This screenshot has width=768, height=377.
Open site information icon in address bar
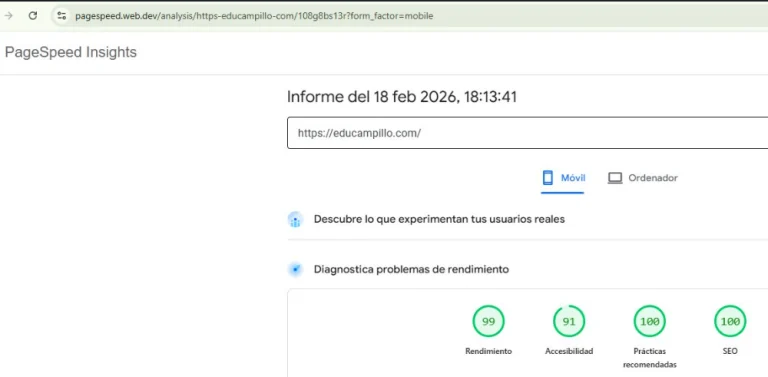pos(61,16)
